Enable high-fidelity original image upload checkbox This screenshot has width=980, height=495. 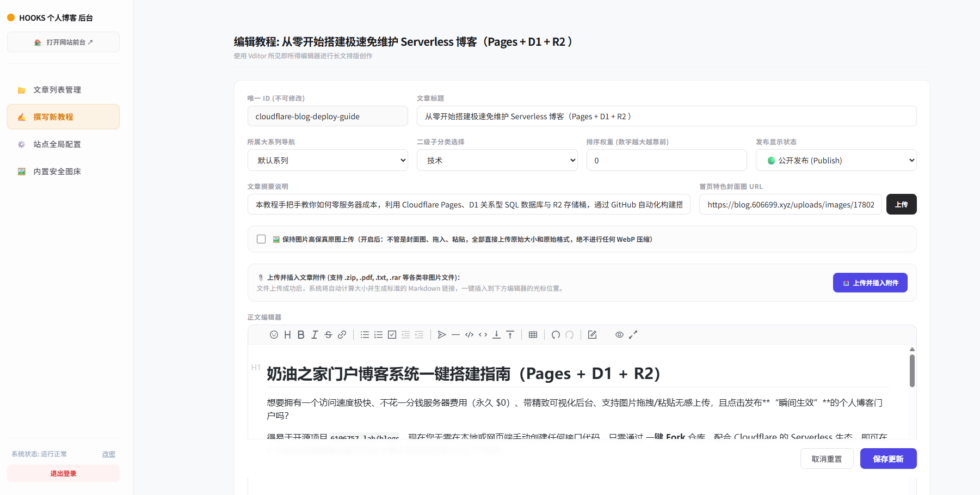point(261,239)
